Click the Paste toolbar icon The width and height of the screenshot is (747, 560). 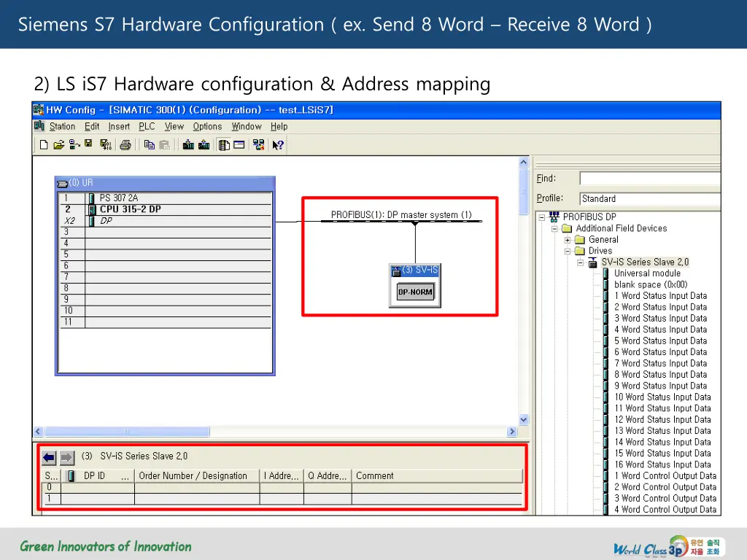pos(164,145)
